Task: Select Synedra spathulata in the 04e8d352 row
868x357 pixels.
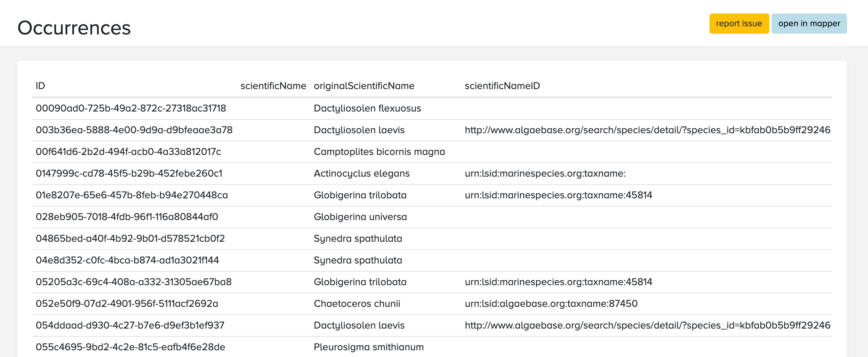Action: 358,260
